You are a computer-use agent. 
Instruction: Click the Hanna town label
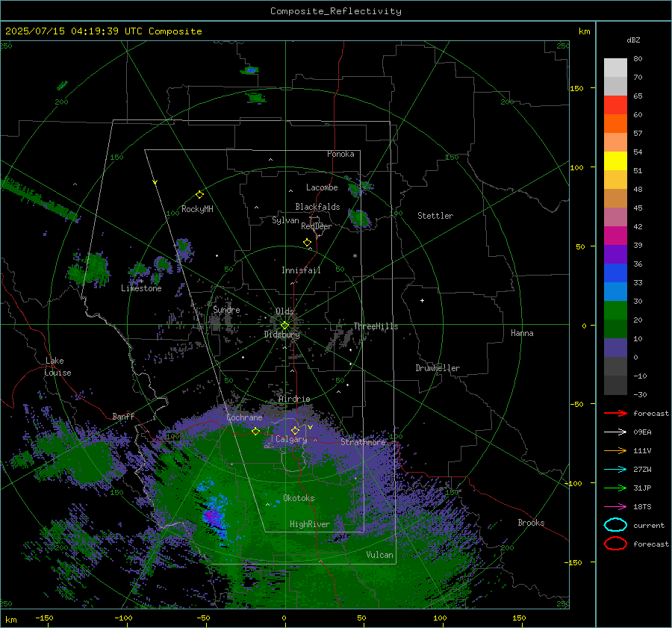pos(522,333)
